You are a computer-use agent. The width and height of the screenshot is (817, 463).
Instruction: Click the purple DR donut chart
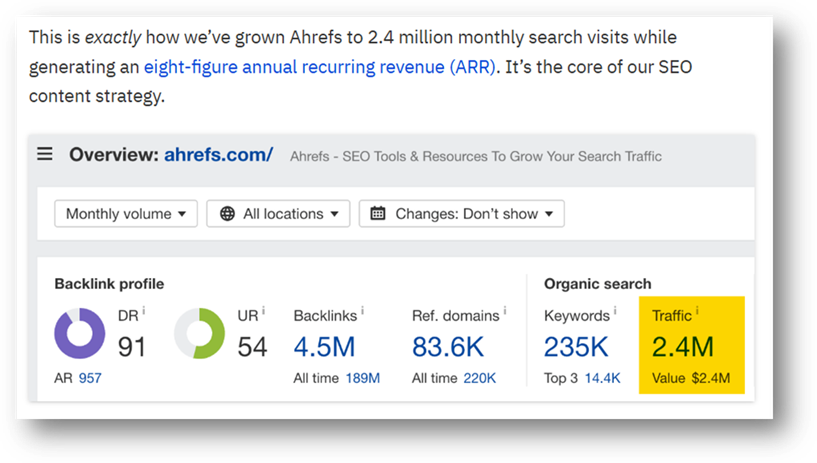79,333
